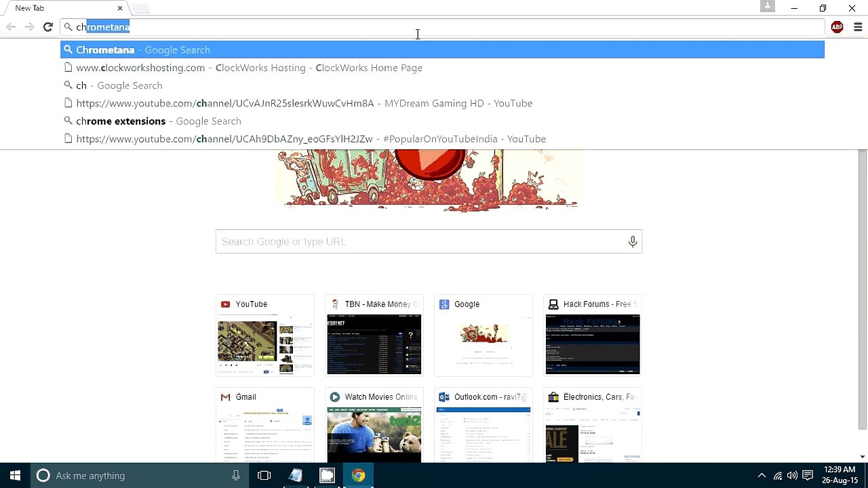The image size is (868, 488).
Task: Choose Chrometana Google Search suggestion
Action: [x=442, y=49]
